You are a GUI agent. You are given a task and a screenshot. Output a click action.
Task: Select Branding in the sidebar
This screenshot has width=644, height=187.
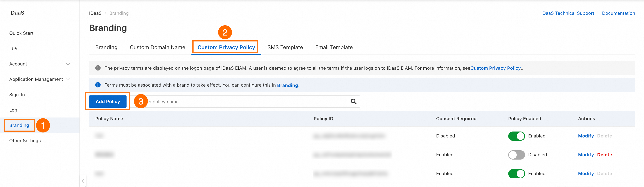click(19, 125)
